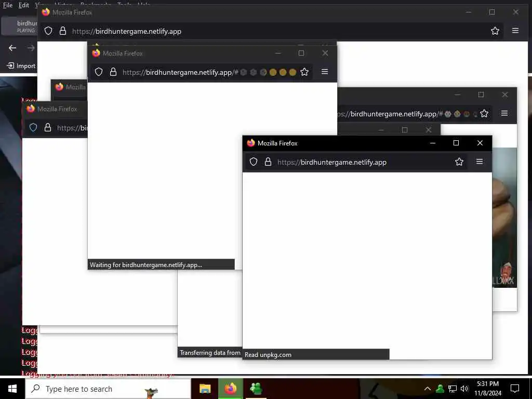Maximize the front Mozilla Firefox popup window
Viewport: 532px width, 399px height.
click(x=456, y=143)
